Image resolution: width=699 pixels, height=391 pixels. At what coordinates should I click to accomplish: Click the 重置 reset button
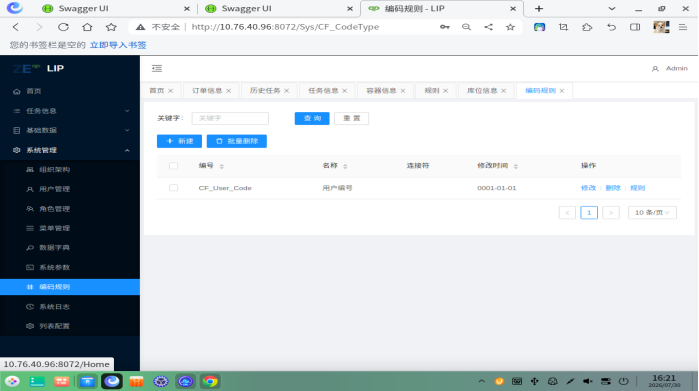click(351, 118)
